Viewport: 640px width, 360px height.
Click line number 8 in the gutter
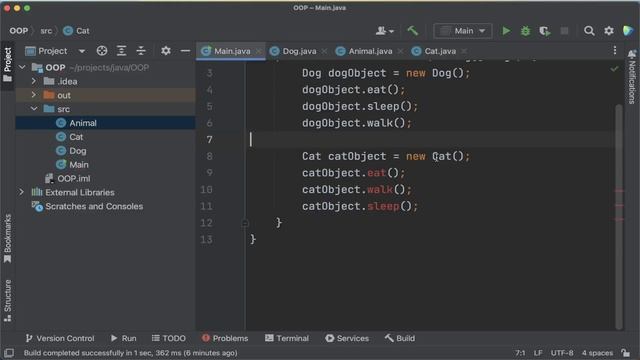coord(209,156)
